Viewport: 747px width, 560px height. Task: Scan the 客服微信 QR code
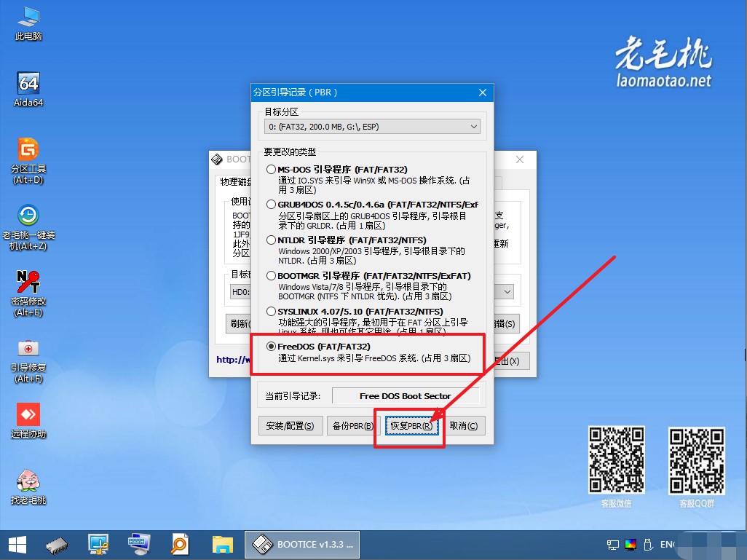point(617,460)
